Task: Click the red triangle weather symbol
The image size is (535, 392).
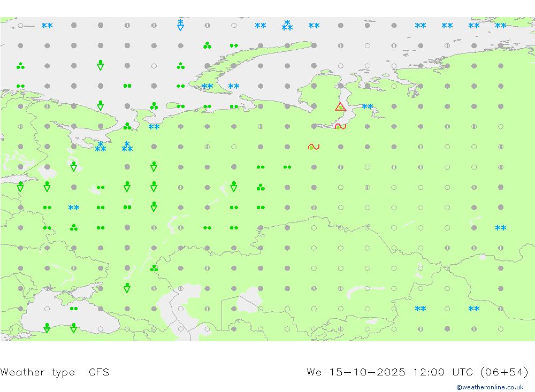Action: (340, 106)
